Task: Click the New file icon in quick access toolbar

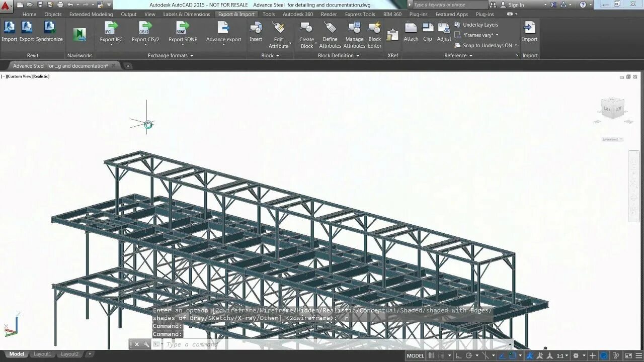Action: click(20, 5)
